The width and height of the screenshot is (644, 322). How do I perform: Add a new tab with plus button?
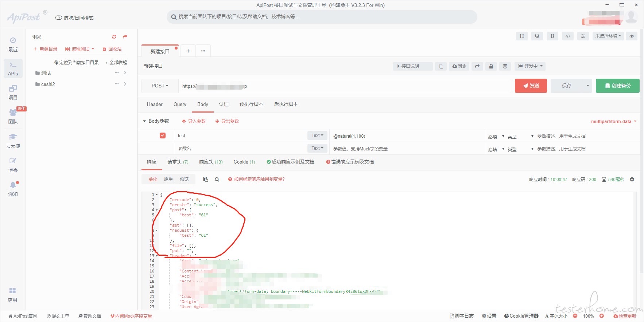click(x=188, y=51)
